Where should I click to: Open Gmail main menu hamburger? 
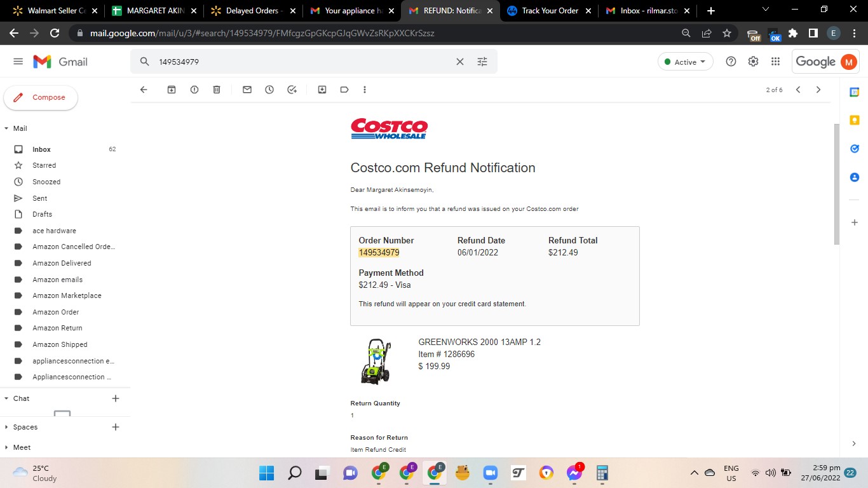point(18,62)
